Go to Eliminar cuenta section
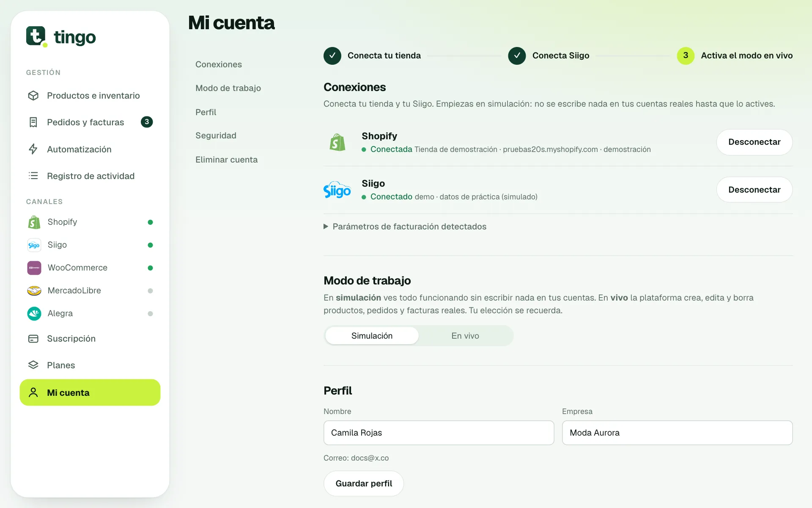This screenshot has height=508, width=812. (x=226, y=160)
